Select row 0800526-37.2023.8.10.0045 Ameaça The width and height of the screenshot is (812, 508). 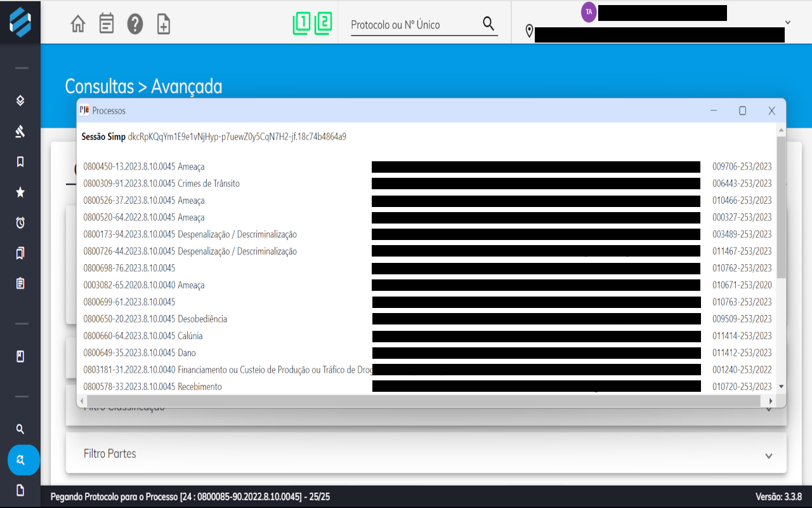pyautogui.click(x=428, y=201)
